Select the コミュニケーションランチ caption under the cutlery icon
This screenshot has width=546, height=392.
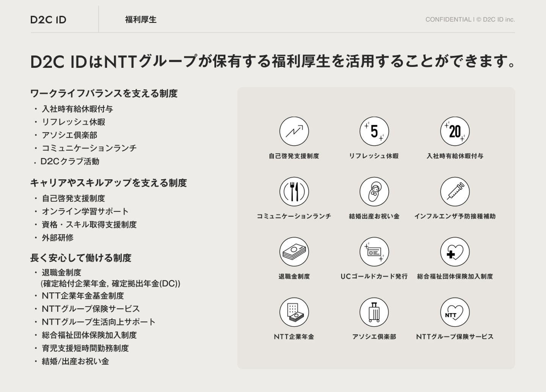[x=294, y=216]
